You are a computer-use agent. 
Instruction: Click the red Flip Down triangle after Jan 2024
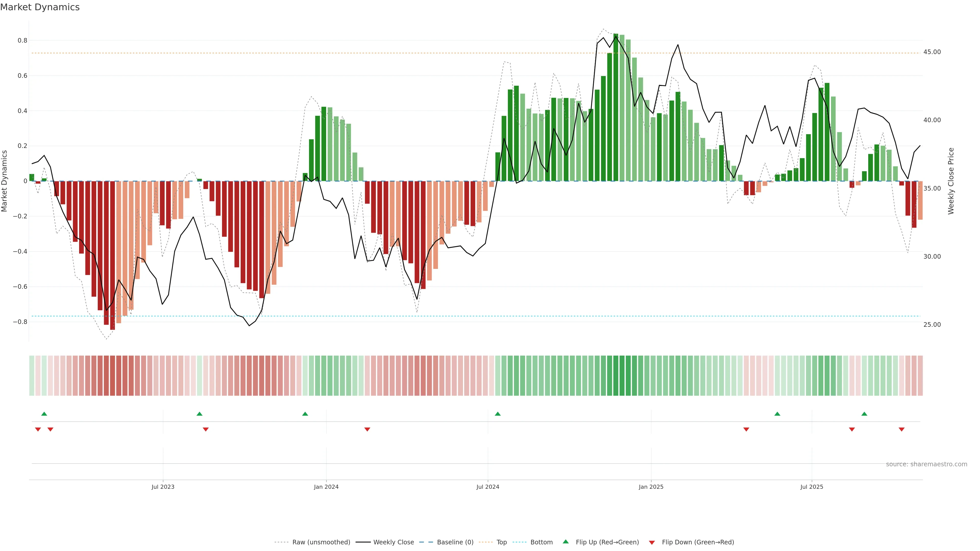[367, 429]
